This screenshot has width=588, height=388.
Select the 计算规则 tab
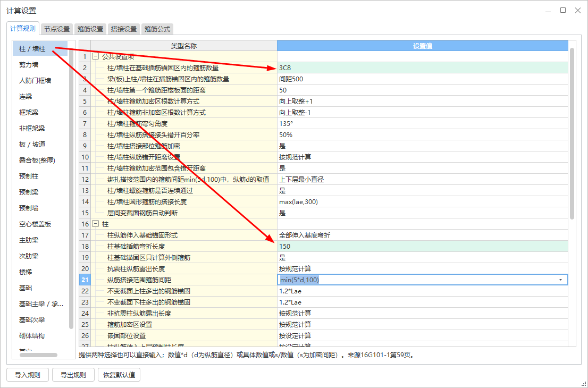click(x=23, y=29)
